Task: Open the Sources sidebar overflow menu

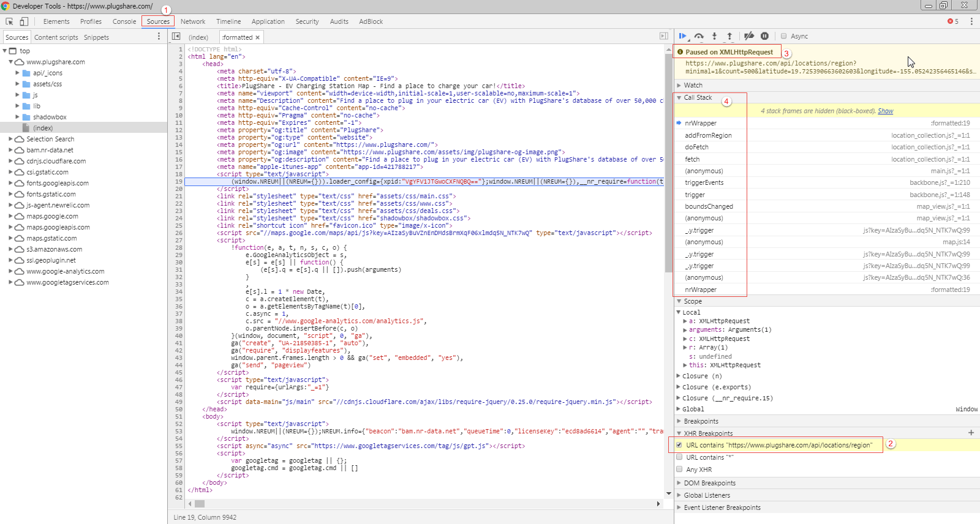Action: pyautogui.click(x=159, y=37)
